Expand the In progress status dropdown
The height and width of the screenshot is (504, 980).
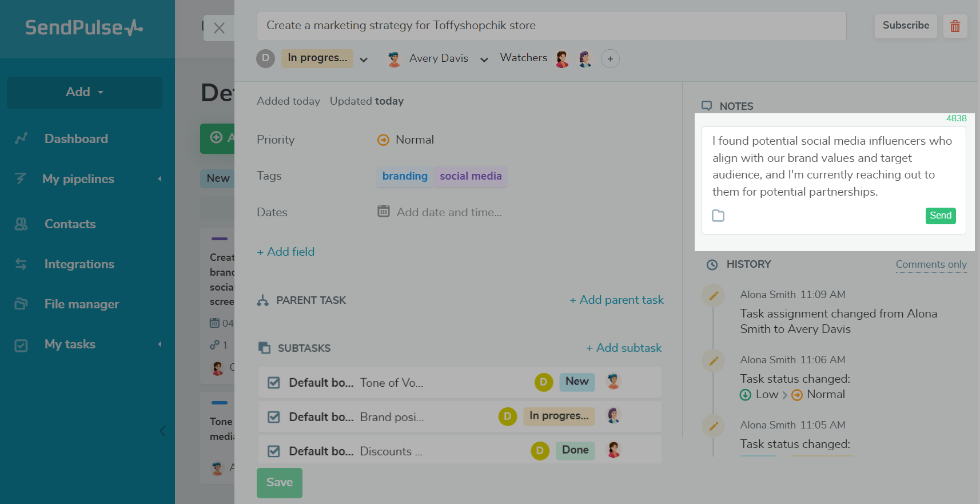click(x=364, y=59)
